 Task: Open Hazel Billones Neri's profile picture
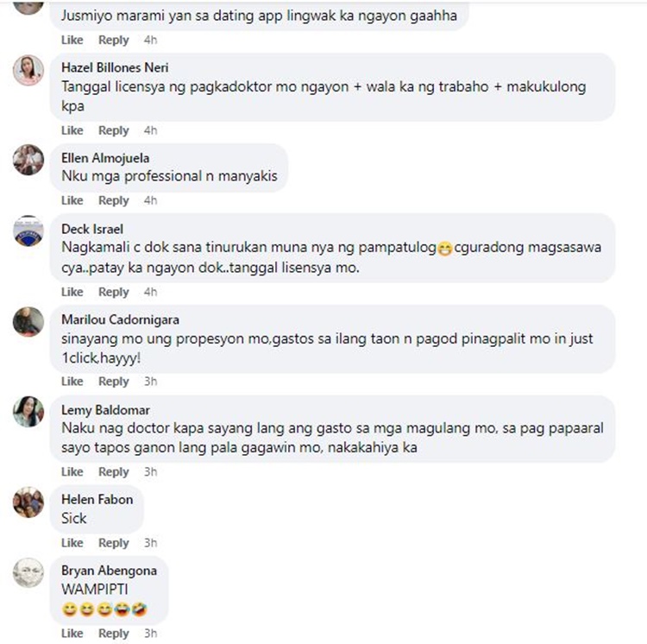[x=28, y=70]
